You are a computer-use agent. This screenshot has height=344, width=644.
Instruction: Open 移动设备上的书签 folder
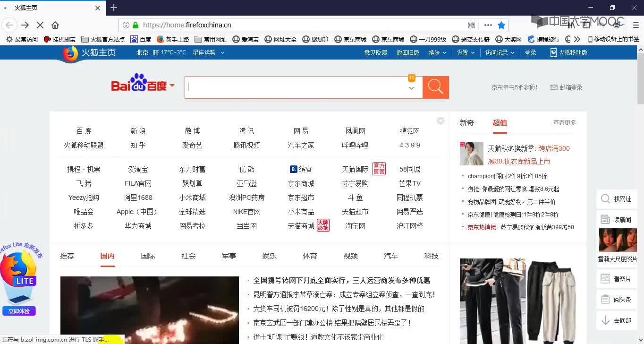click(613, 40)
